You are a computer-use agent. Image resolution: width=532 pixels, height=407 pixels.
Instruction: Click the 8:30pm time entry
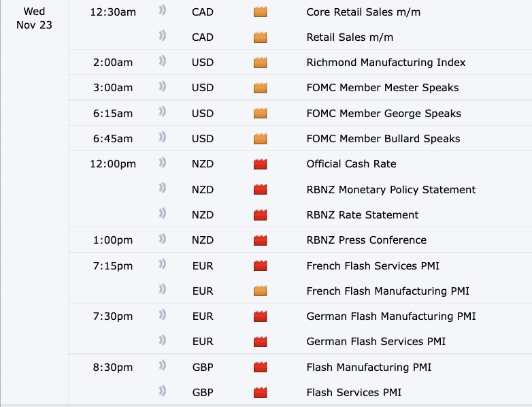click(x=113, y=368)
